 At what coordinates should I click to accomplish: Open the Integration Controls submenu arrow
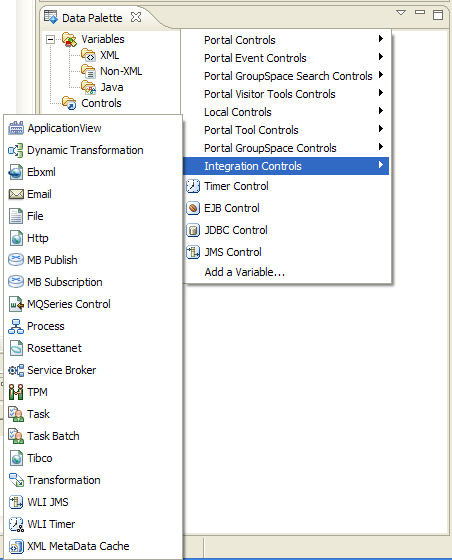(x=381, y=165)
